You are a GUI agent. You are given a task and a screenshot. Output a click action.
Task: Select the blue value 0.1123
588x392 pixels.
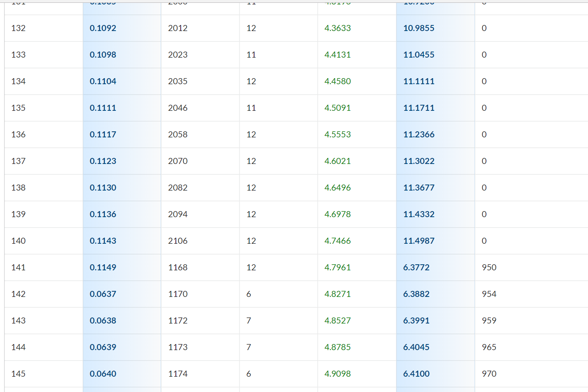(103, 161)
